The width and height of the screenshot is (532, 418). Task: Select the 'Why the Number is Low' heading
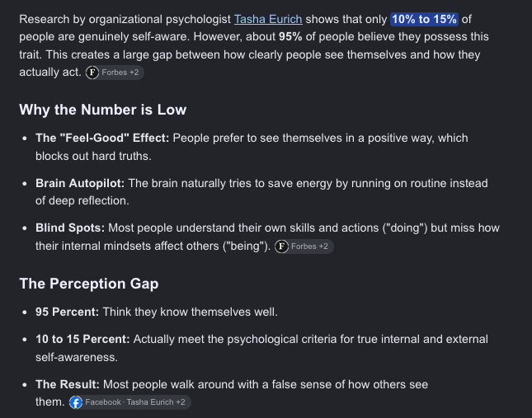[103, 110]
